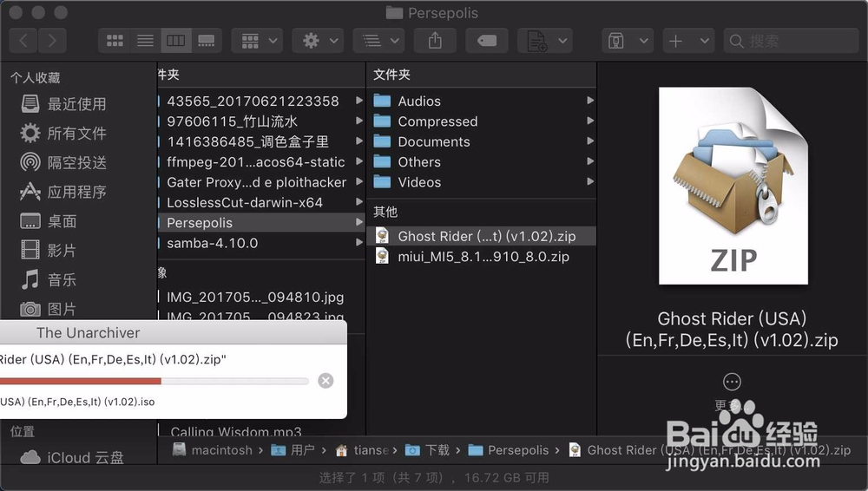
Task: Expand arrow next to Videos
Action: 590,181
